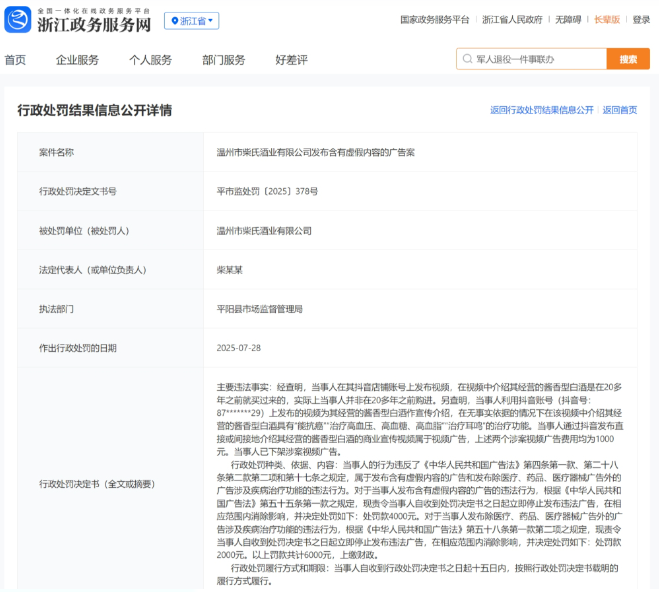The width and height of the screenshot is (659, 592).
Task: Click the 行政处罚决定书（全文或摘要） label
Action: 97,484
